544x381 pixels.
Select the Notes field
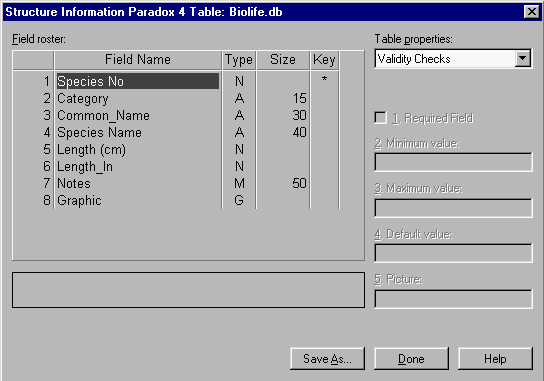click(x=74, y=183)
